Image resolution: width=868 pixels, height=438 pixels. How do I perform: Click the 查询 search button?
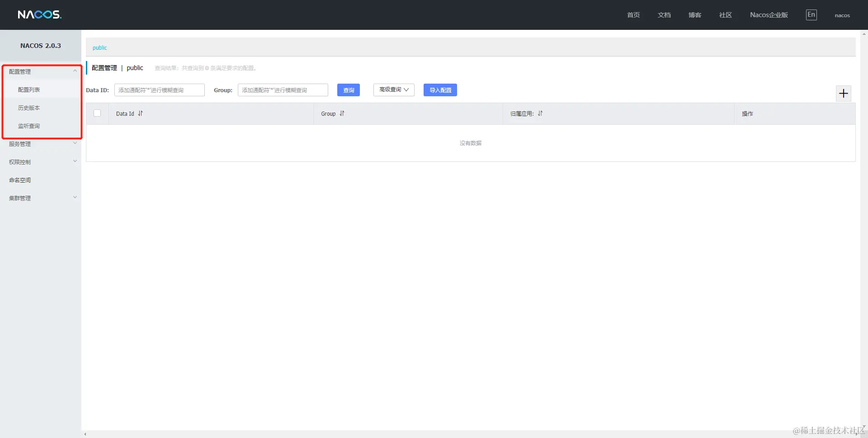point(349,90)
